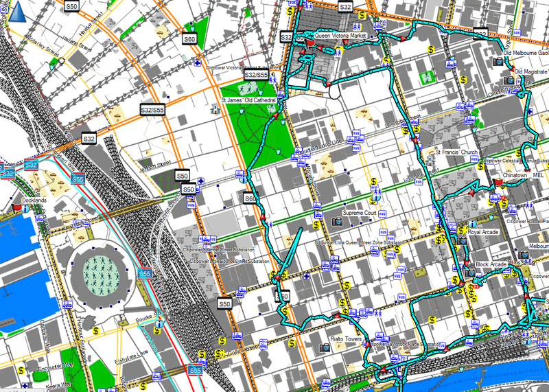Click the S60 route shield near Ireland Street
The height and width of the screenshot is (392, 549).
[x=190, y=40]
